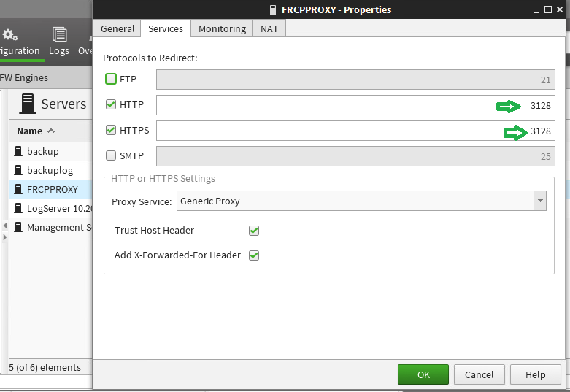The height and width of the screenshot is (392, 570).
Task: Select the backup server row
Action: click(51, 151)
